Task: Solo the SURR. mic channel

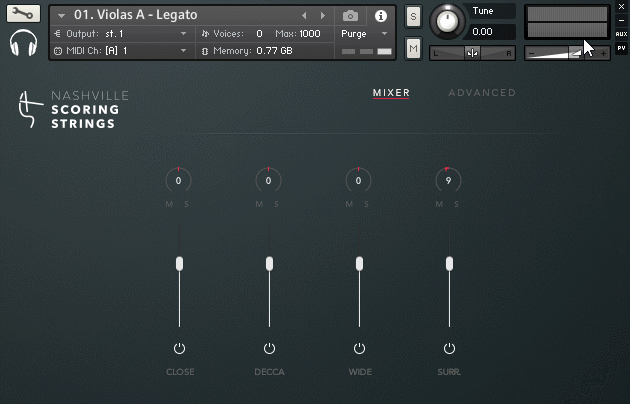Action: coord(456,204)
